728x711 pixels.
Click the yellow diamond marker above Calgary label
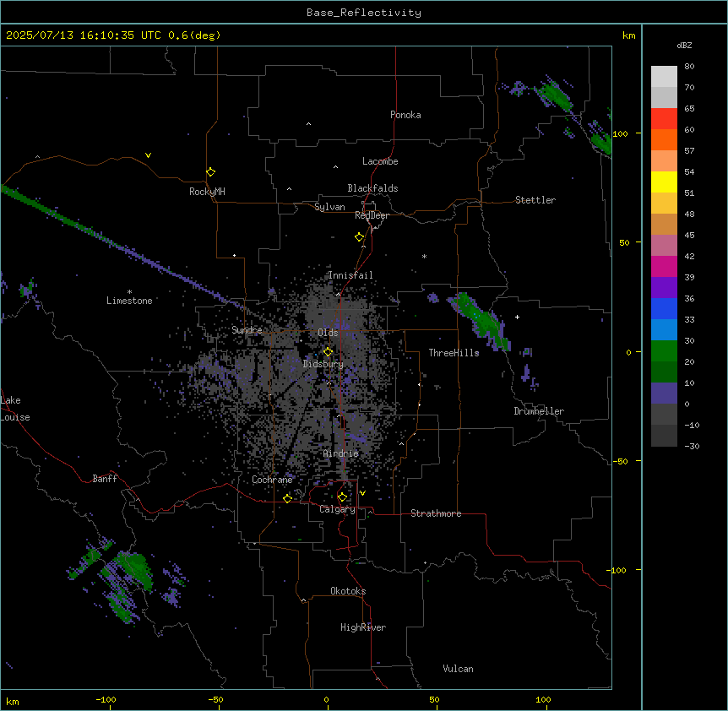pyautogui.click(x=342, y=497)
